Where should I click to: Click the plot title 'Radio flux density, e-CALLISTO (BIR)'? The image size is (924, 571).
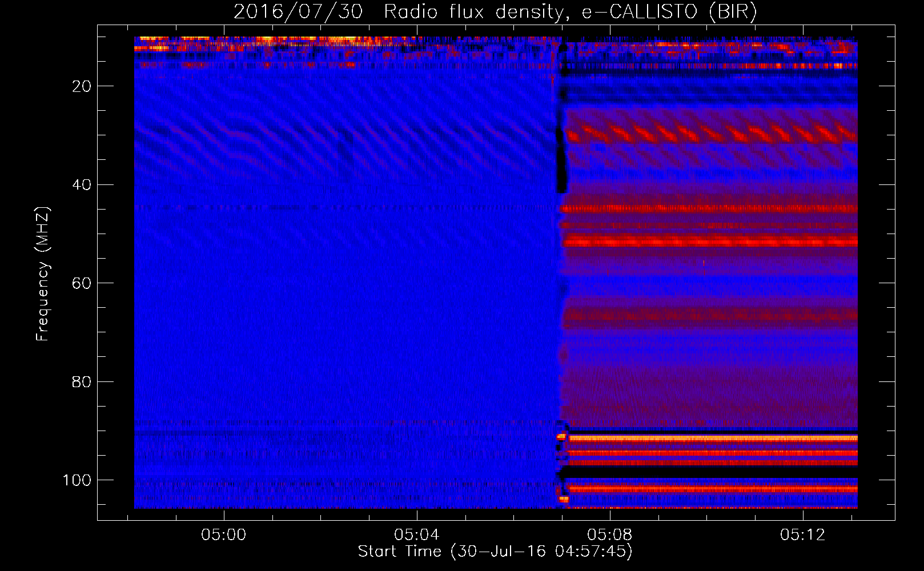click(x=570, y=12)
